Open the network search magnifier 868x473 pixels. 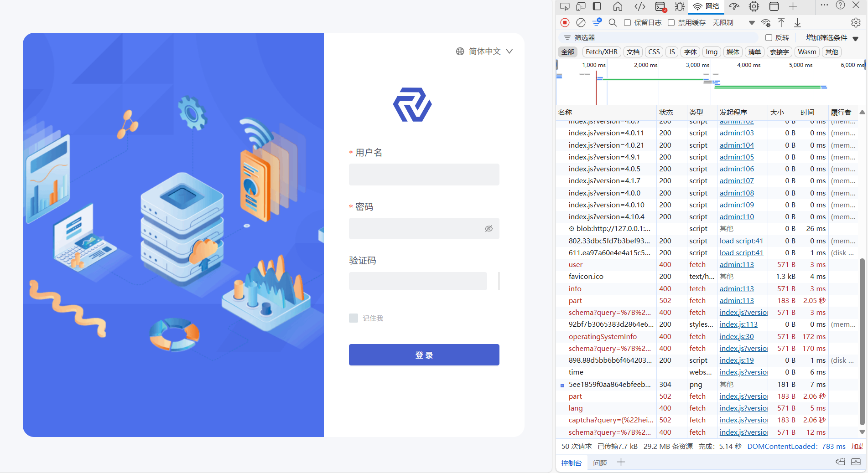(x=613, y=22)
